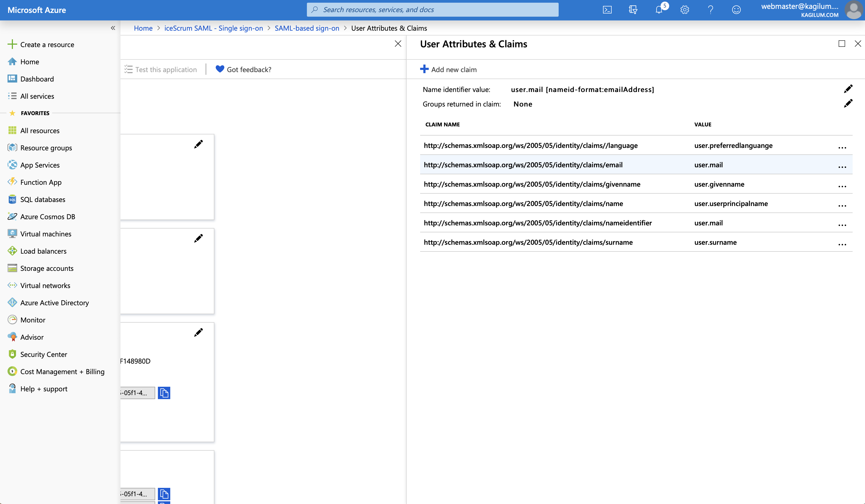Open the feedback smiley icon

point(736,10)
